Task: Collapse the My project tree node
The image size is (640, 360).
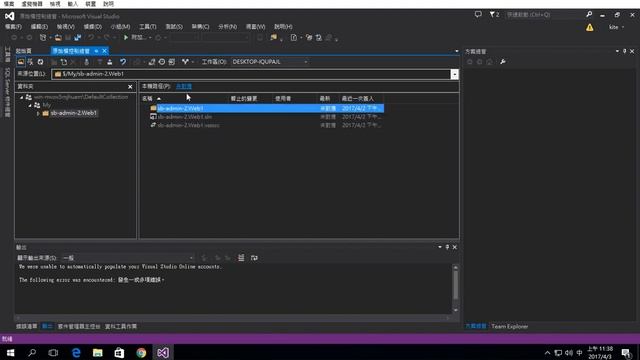Action: [x=30, y=105]
